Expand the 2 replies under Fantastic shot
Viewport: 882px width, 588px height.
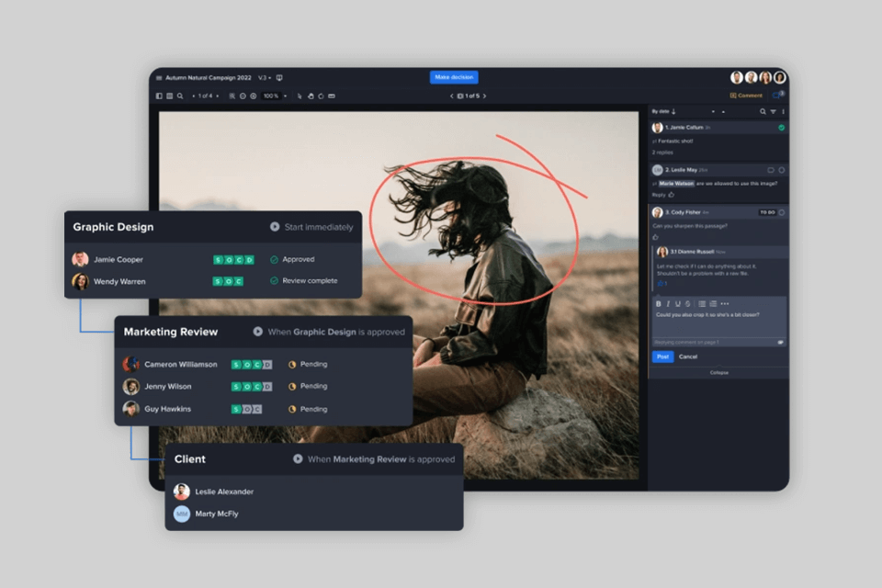[x=662, y=153]
